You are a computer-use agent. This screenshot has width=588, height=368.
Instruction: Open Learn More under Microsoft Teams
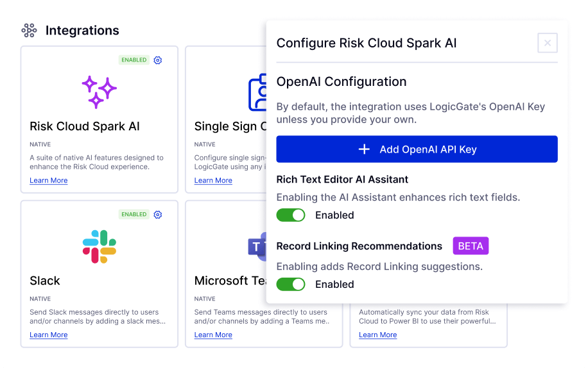[213, 335]
